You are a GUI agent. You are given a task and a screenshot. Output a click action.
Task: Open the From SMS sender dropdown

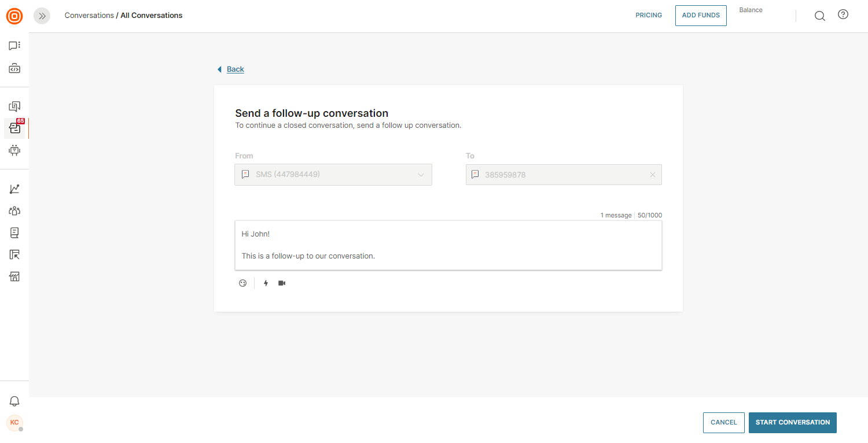click(333, 175)
